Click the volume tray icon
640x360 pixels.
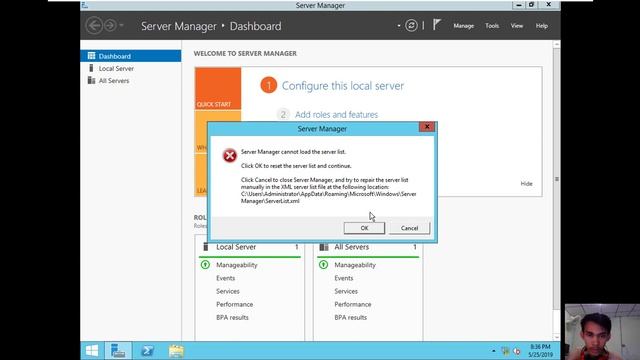[x=517, y=351]
